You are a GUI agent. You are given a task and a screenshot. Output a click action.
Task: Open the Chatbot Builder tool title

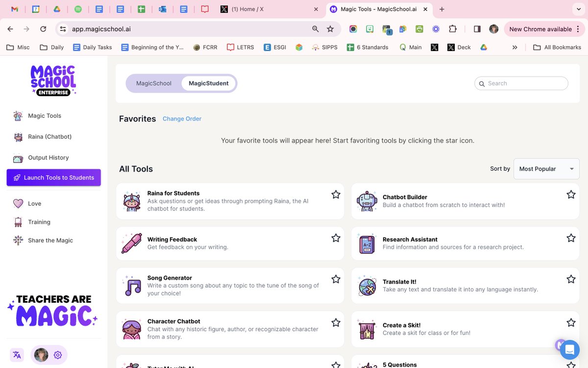tap(405, 197)
